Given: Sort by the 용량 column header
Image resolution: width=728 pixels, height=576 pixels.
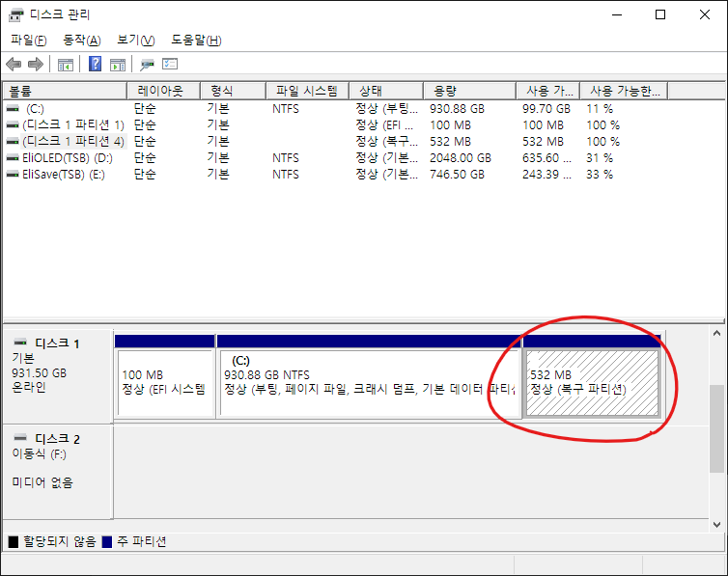Looking at the screenshot, I should coord(470,91).
